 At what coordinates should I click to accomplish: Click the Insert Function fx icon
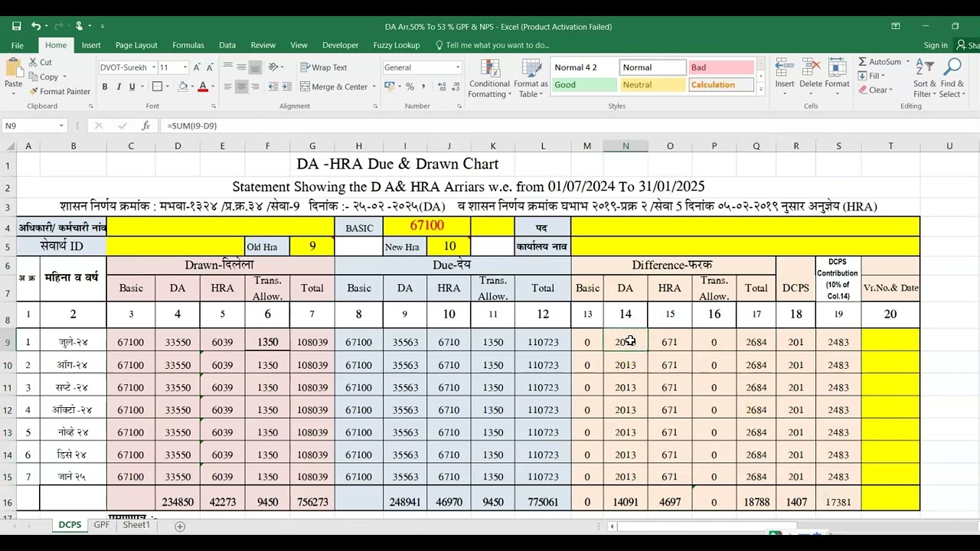click(x=145, y=126)
